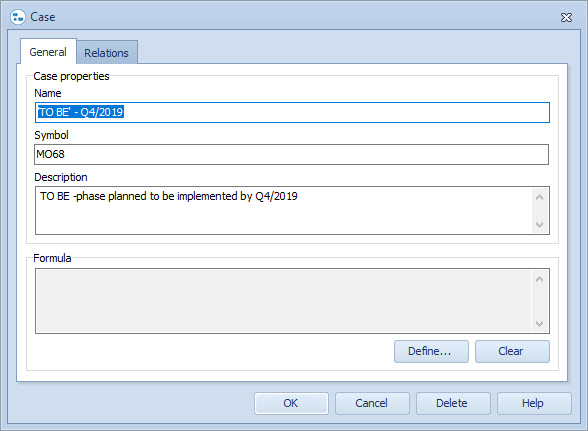Click the Formula scrollbar down arrow
588x431 pixels.
540,323
